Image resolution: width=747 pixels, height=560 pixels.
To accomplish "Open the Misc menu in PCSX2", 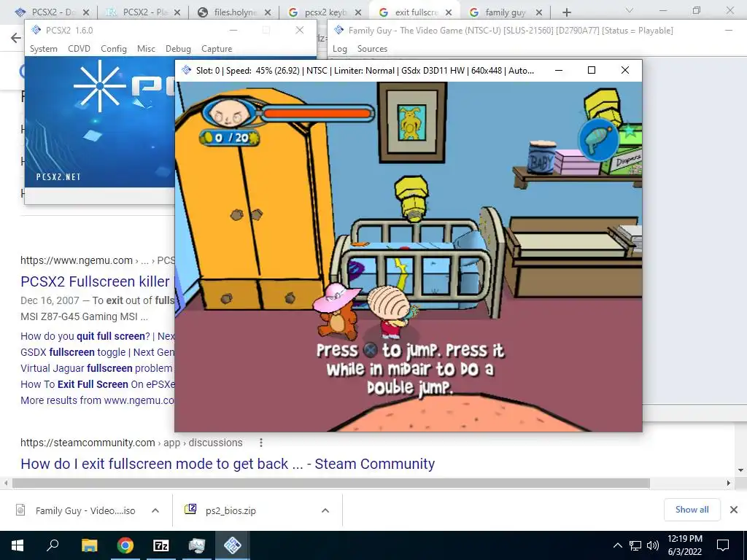I will click(x=146, y=49).
